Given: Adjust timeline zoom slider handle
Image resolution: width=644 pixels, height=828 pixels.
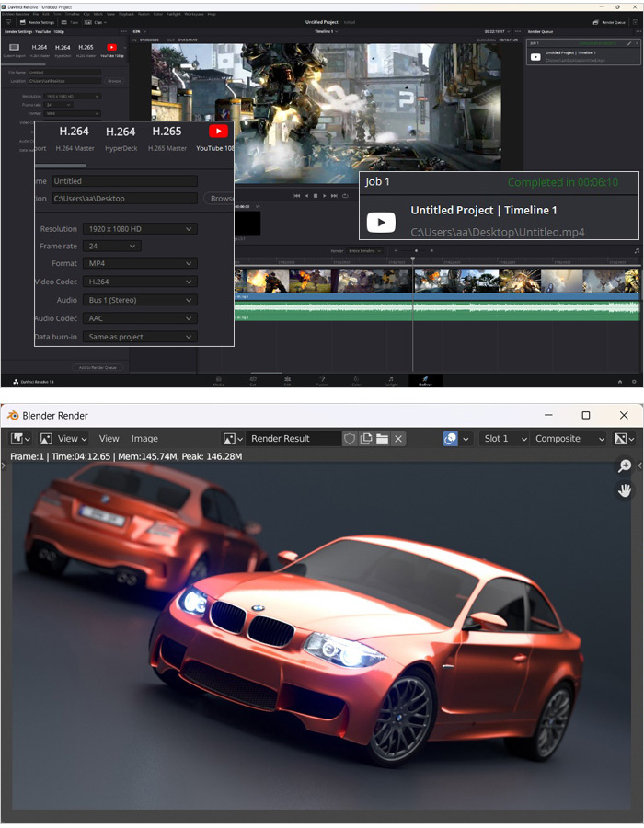Looking at the screenshot, I should pos(416,251).
